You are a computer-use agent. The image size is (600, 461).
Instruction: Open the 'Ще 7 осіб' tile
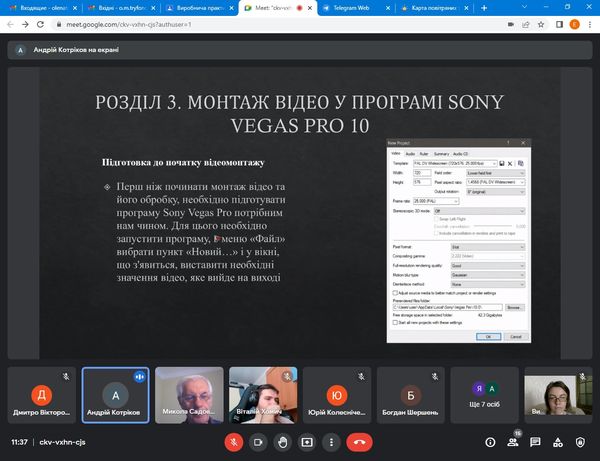pos(484,395)
